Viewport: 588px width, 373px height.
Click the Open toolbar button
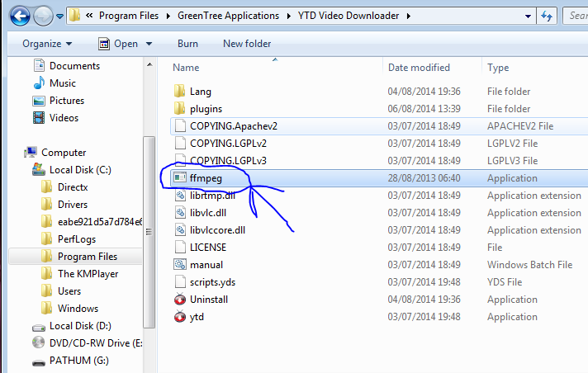click(118, 44)
